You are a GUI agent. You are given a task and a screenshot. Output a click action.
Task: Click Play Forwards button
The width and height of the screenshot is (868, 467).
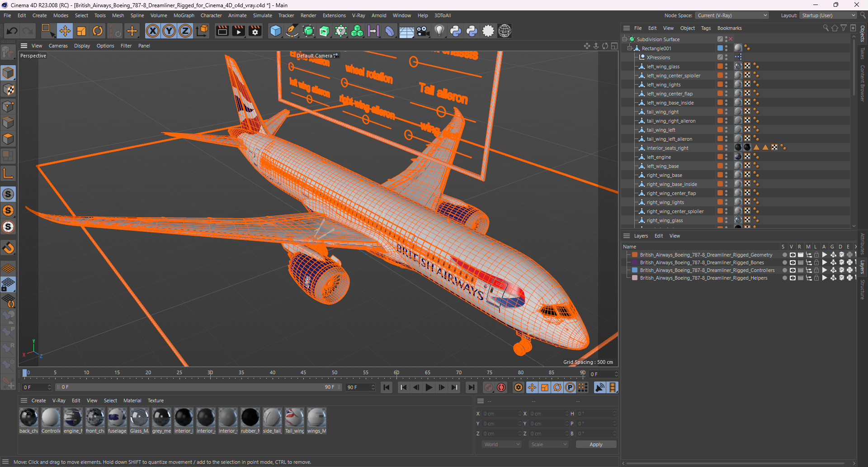coord(429,387)
